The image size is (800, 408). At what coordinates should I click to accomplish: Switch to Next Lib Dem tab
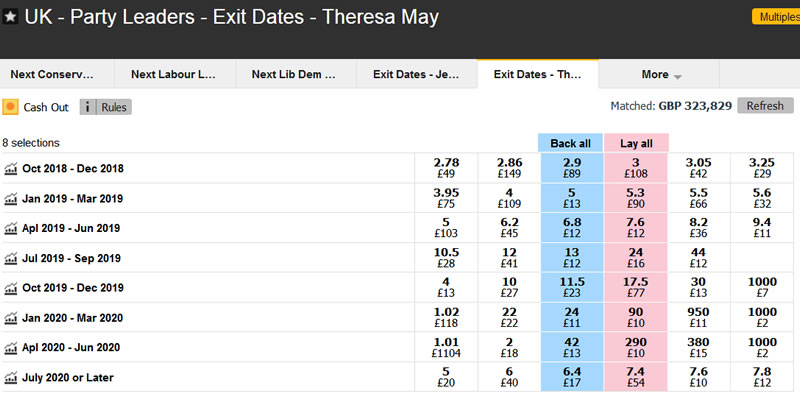click(294, 74)
